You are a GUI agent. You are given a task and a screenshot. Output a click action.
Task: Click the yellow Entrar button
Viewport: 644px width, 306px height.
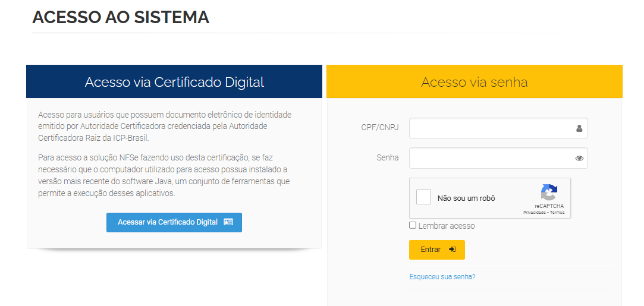(437, 250)
